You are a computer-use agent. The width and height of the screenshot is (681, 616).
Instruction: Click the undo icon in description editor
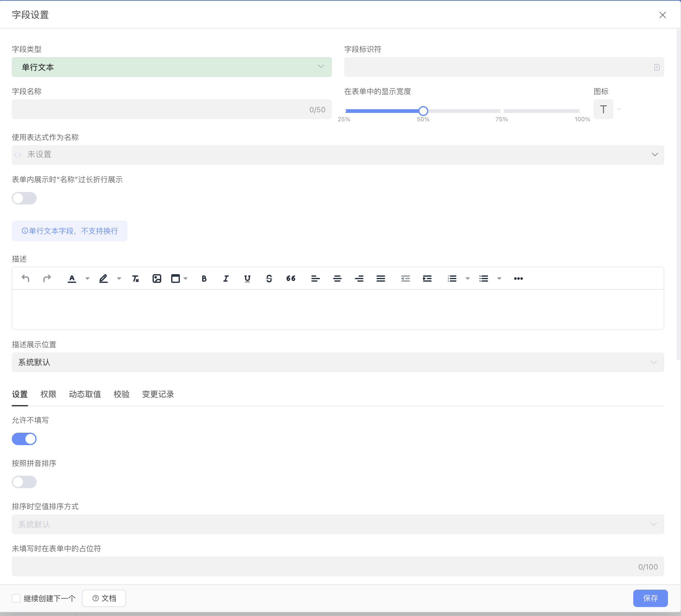tap(25, 279)
